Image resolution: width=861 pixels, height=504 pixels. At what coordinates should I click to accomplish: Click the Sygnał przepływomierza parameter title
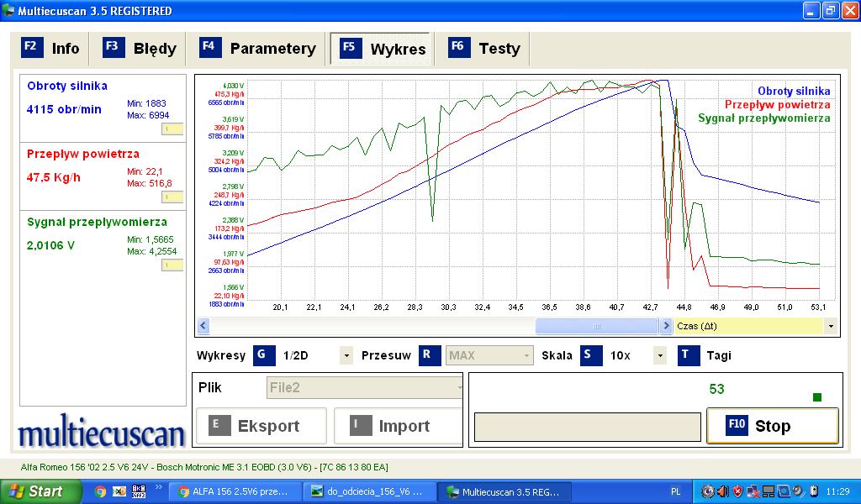point(97,222)
